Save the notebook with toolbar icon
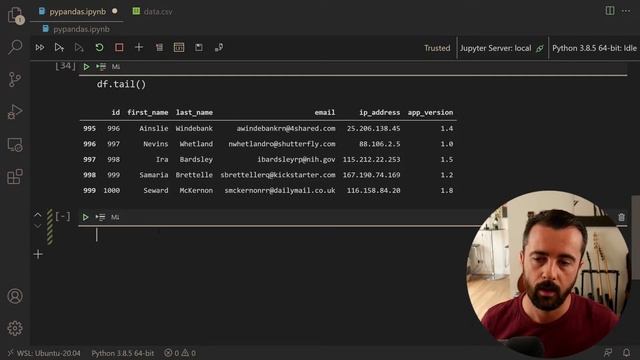640x360 pixels. click(x=199, y=48)
